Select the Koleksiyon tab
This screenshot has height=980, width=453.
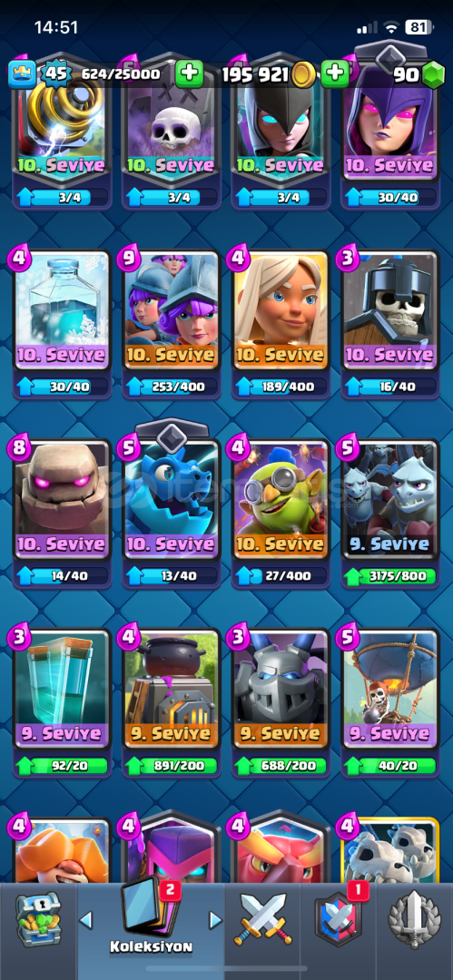[150, 921]
